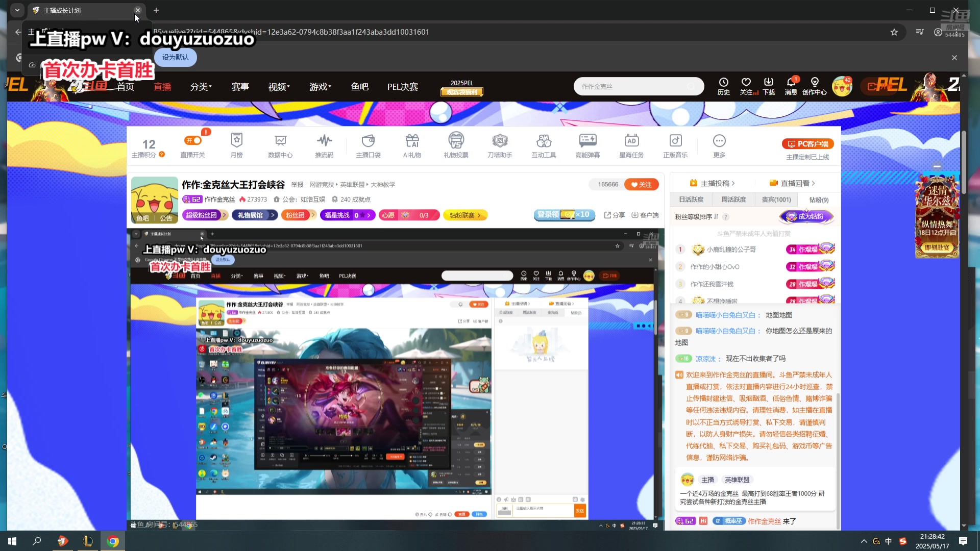The image size is (980, 551).
Task: Open 鱼吧 in site navigation
Action: pyautogui.click(x=360, y=87)
